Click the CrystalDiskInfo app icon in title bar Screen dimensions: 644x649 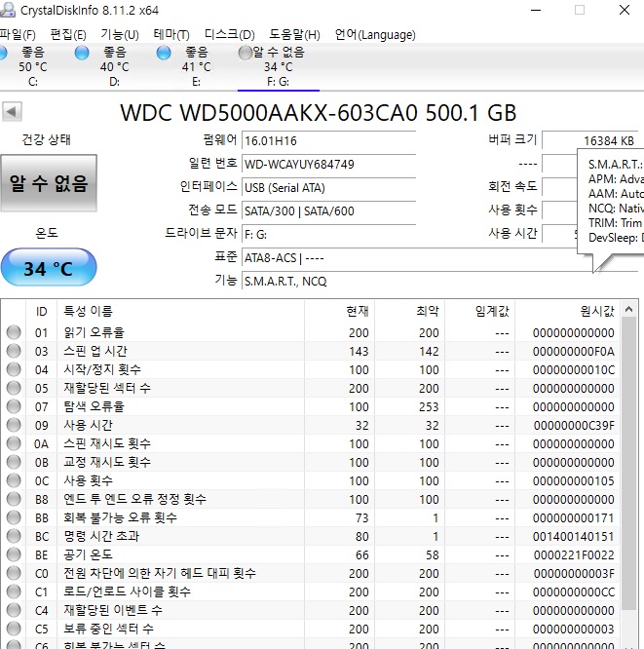(x=7, y=10)
